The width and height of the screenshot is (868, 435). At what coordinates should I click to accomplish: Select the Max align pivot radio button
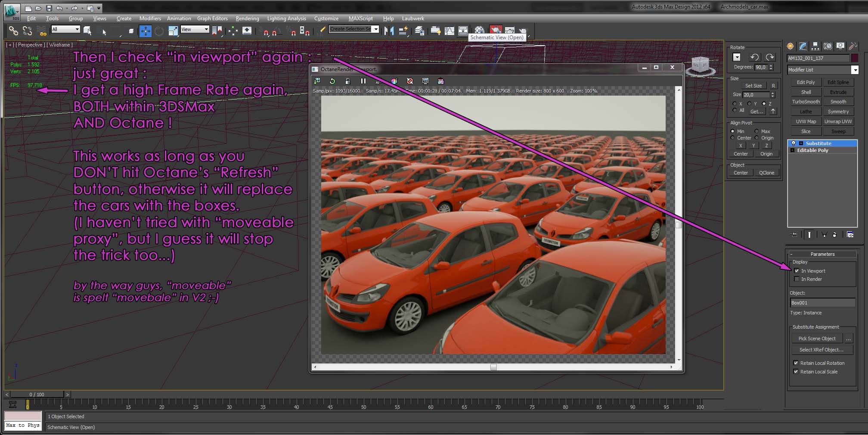tap(756, 131)
